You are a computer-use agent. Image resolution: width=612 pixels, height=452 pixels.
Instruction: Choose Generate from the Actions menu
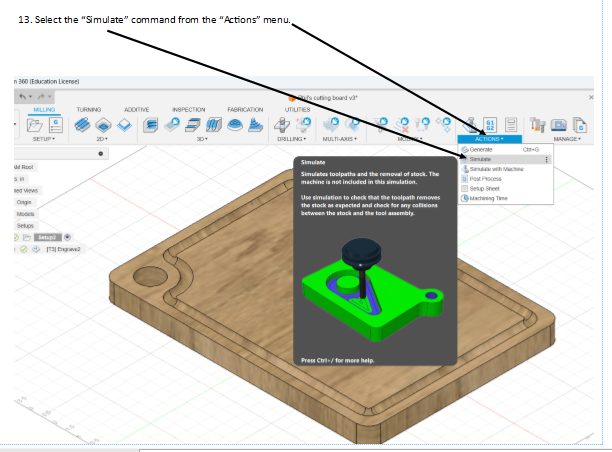(506, 149)
